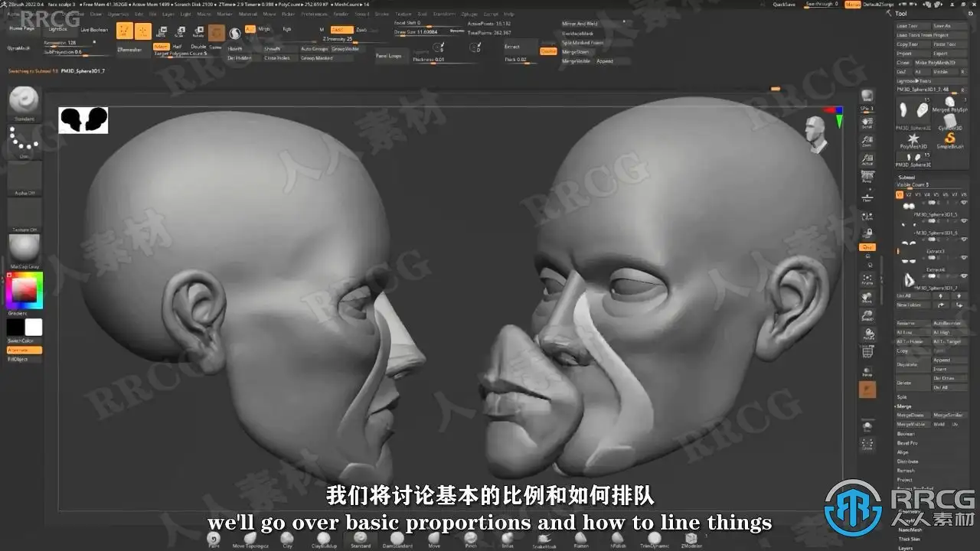Activate the Edit mode icon

124,31
